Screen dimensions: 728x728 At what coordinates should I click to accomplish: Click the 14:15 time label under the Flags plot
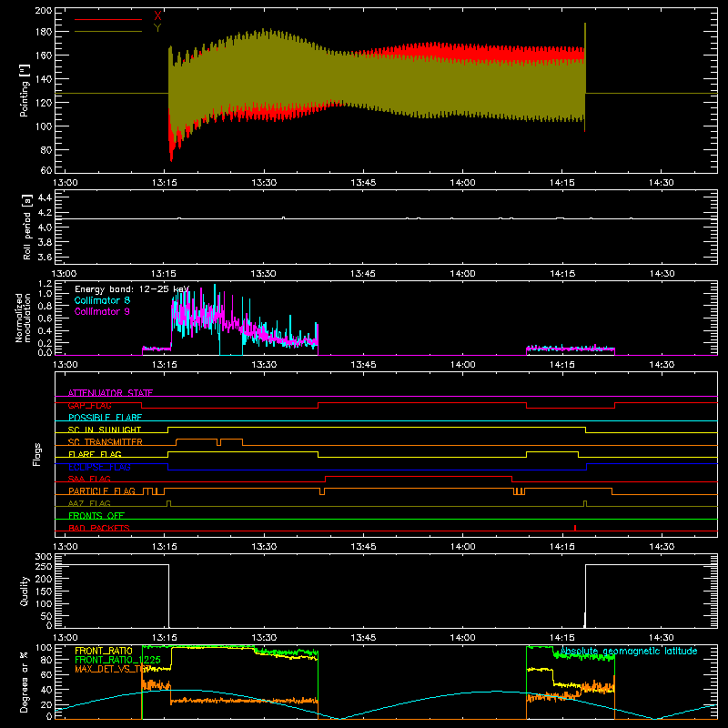(561, 547)
